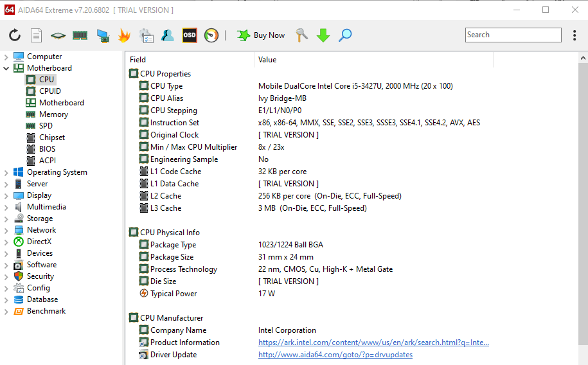
Task: Click the magnifier search icon
Action: point(345,35)
